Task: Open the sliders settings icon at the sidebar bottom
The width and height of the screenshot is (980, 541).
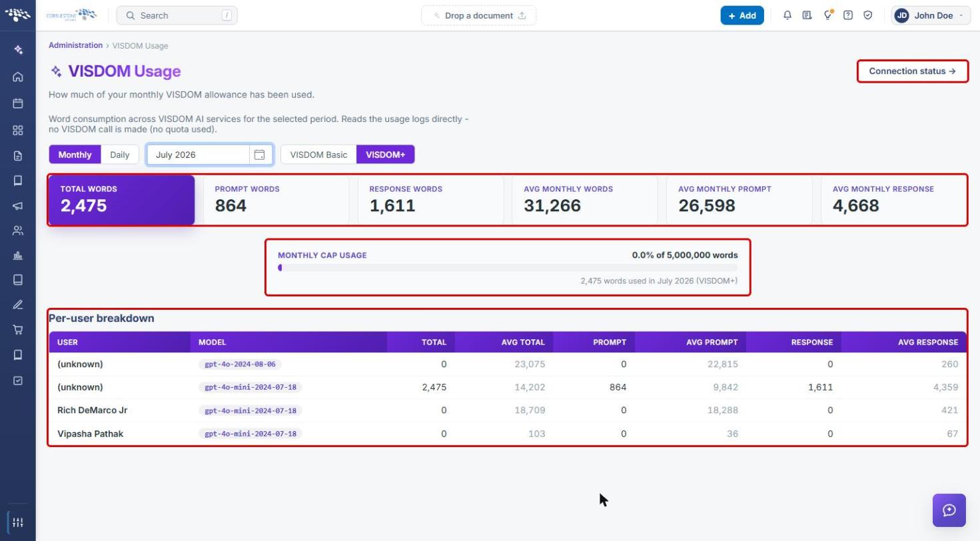Action: pyautogui.click(x=18, y=522)
